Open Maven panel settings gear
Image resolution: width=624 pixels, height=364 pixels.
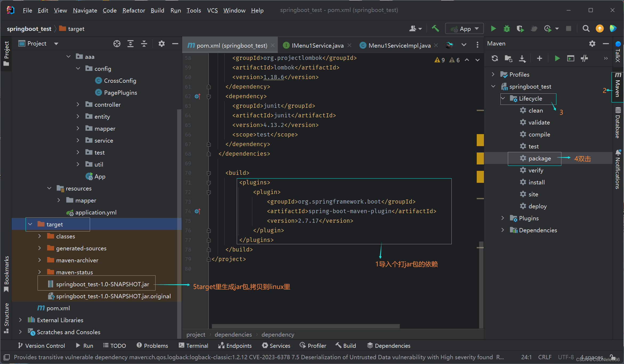coord(592,43)
